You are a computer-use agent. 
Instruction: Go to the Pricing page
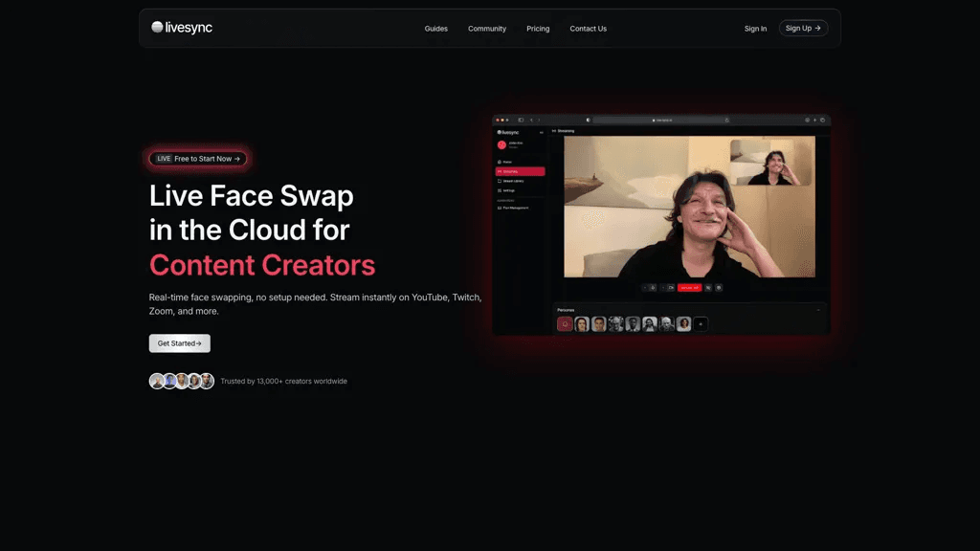point(538,29)
